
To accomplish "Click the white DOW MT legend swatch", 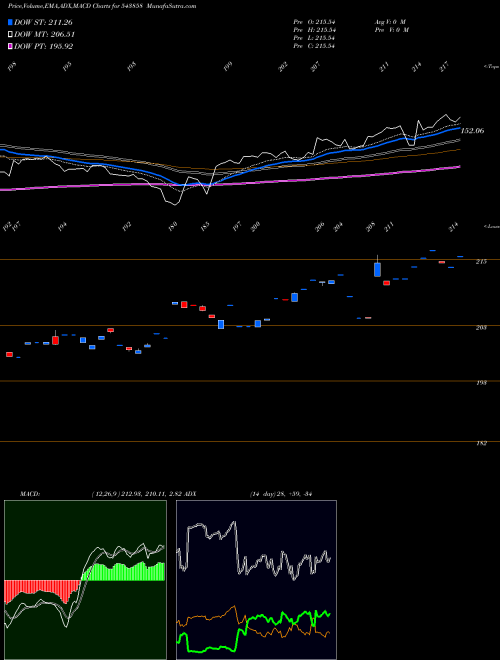I will click(10, 34).
